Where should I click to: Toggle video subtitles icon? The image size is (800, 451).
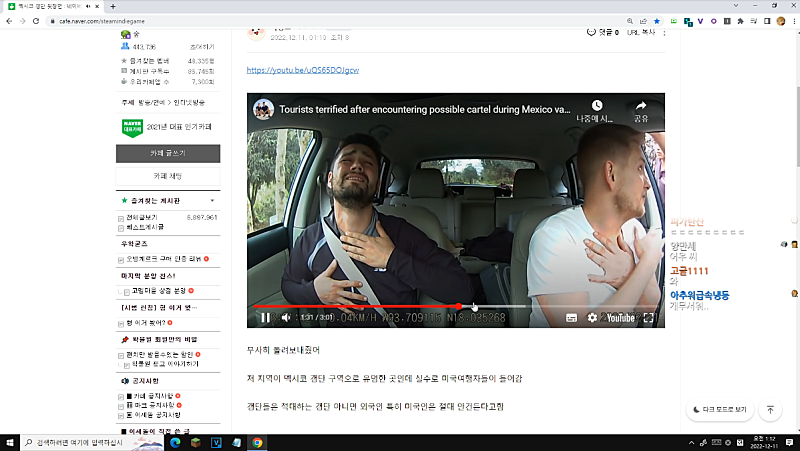click(571, 318)
